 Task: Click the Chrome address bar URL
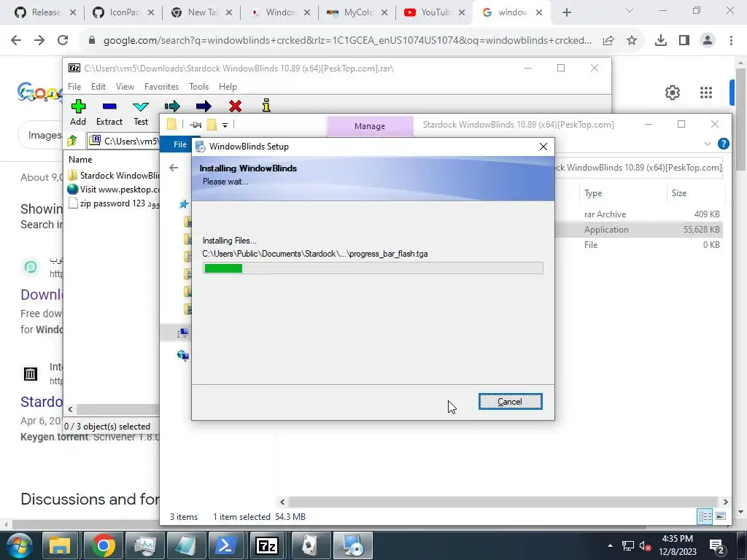347,41
